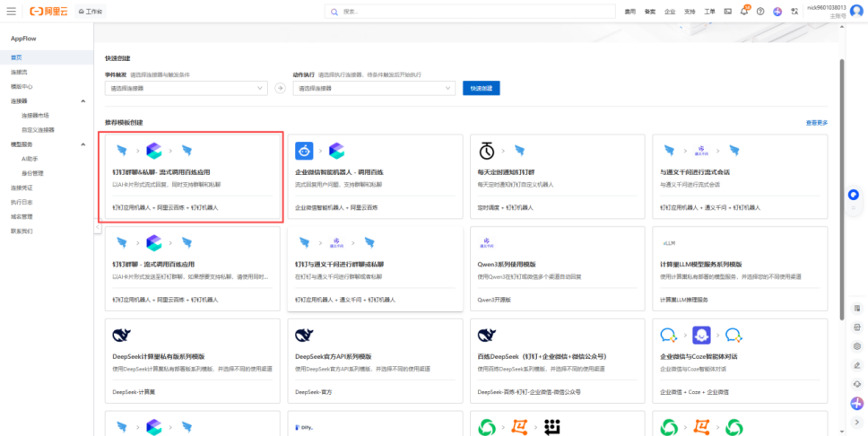Open the DeepSeek官方API系列模版 card
This screenshot has height=436, width=868.
coord(375,362)
